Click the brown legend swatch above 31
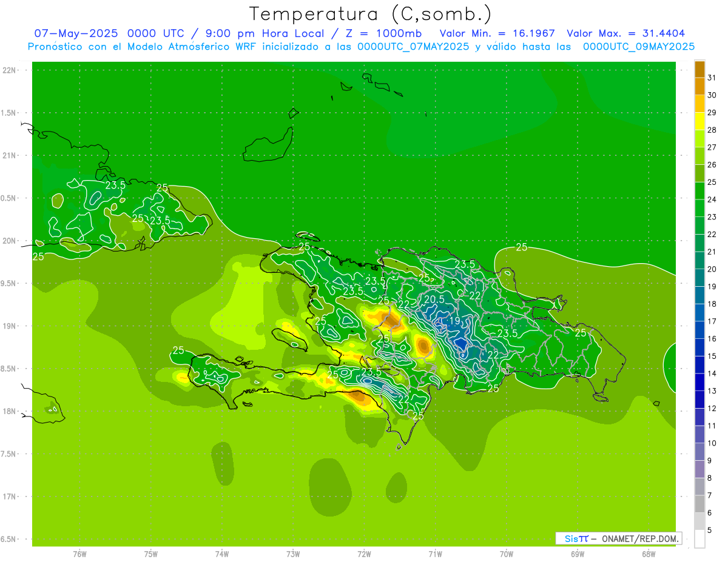Image resolution: width=728 pixels, height=562 pixels. [x=699, y=69]
